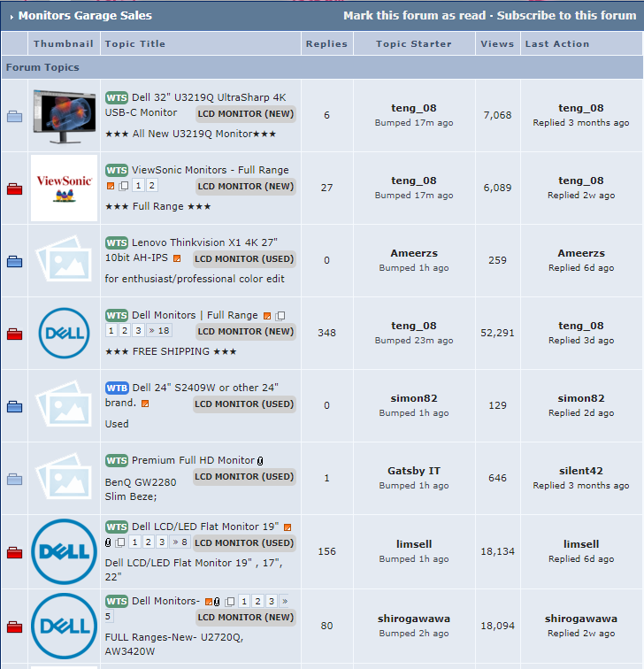Viewport: 644px width, 669px height.
Task: Click the 348 replies count
Action: coord(327,333)
